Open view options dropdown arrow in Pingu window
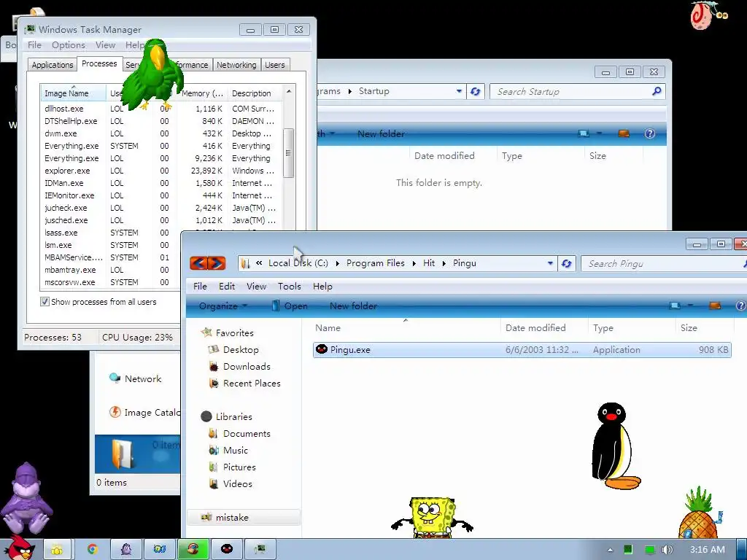This screenshot has width=747, height=560. tap(690, 306)
